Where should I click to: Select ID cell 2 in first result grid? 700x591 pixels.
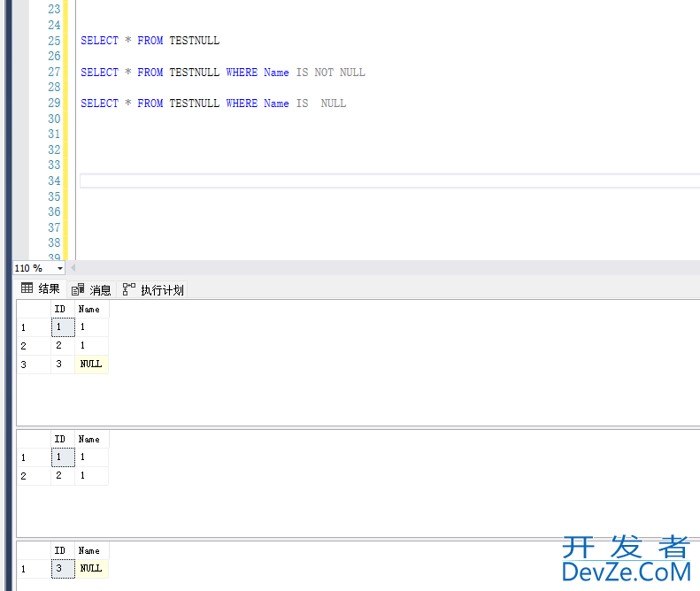coord(63,346)
